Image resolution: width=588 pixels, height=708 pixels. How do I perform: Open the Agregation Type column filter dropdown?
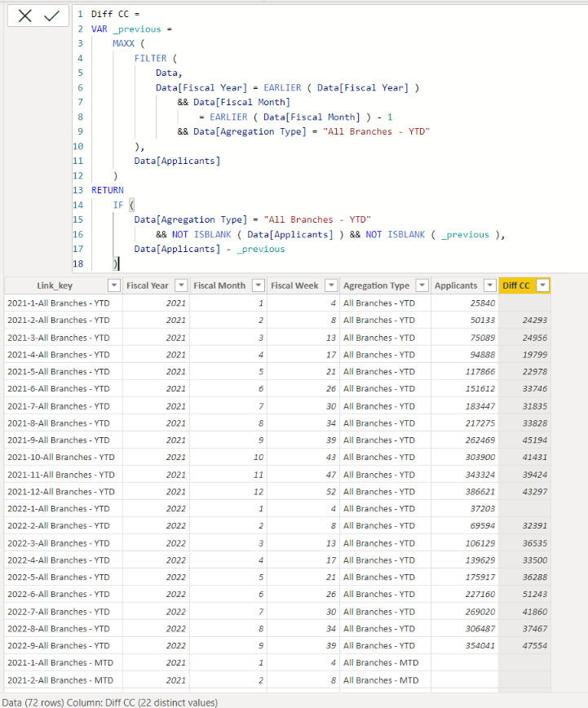(422, 285)
